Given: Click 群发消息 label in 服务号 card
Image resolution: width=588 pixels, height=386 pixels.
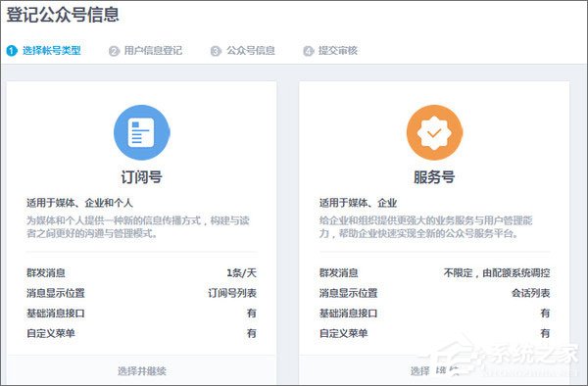Looking at the screenshot, I should tap(339, 272).
